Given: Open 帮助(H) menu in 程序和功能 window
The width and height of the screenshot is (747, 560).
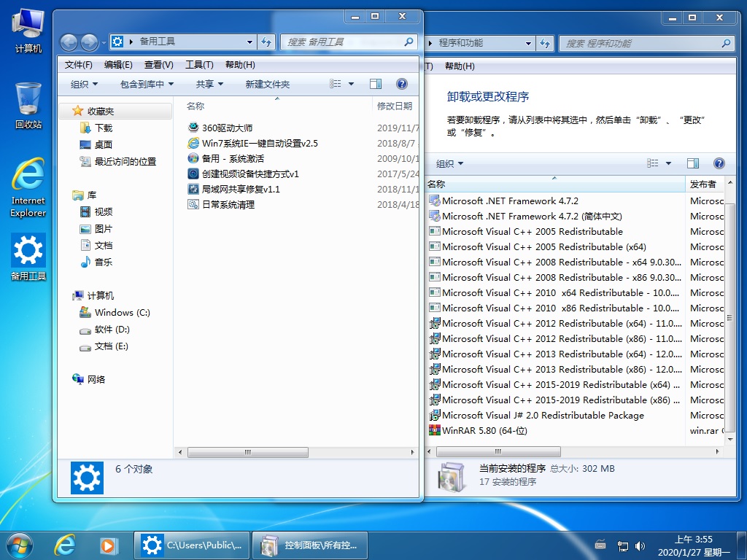Looking at the screenshot, I should (460, 66).
